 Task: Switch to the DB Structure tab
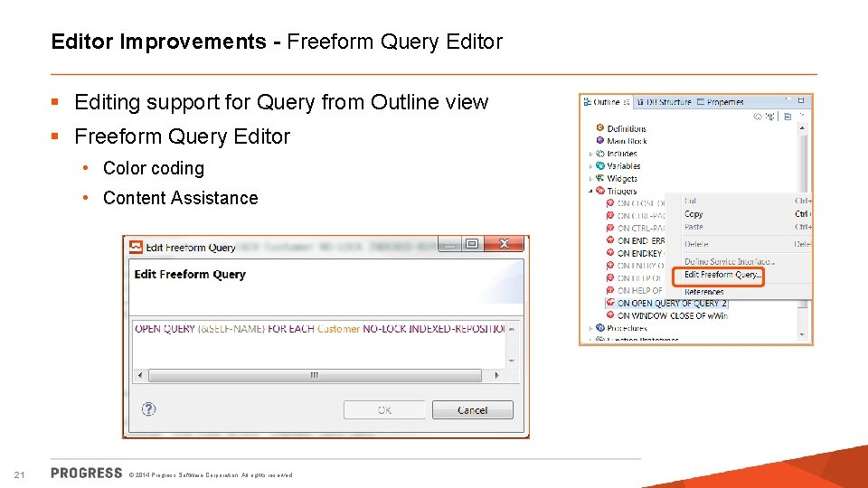tap(664, 102)
